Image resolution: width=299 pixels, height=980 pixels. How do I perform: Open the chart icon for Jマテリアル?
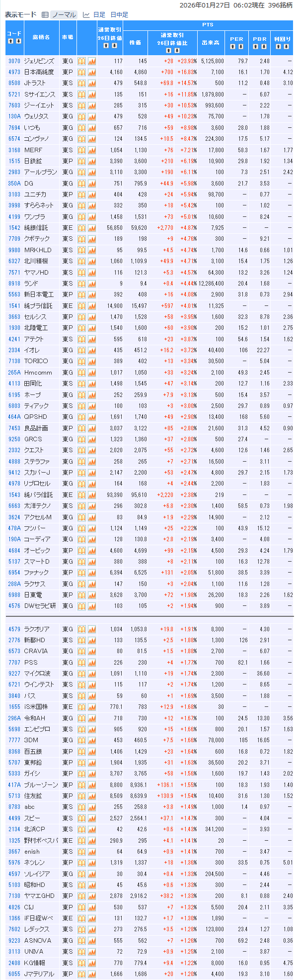click(92, 974)
